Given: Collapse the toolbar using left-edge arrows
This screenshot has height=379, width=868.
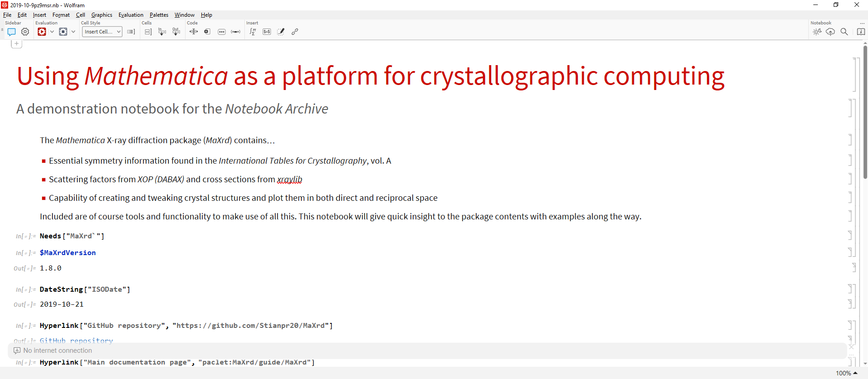Looking at the screenshot, I should point(2,30).
